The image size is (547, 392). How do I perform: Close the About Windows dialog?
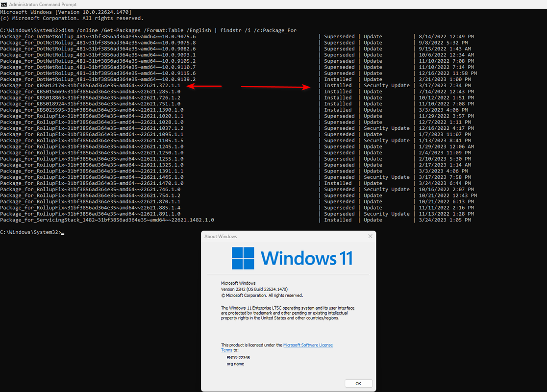pos(370,236)
